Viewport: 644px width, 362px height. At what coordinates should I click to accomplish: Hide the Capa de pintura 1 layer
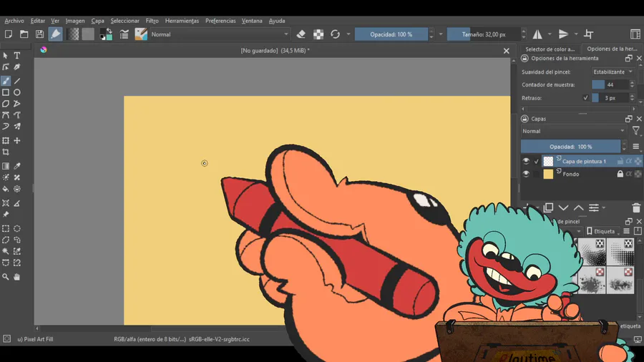pyautogui.click(x=526, y=161)
